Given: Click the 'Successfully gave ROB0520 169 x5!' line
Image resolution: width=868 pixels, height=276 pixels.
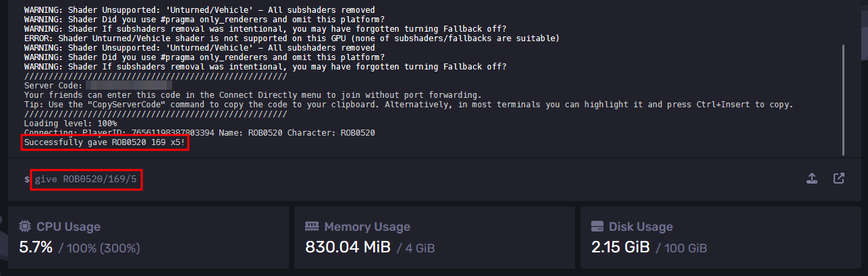Looking at the screenshot, I should pyautogui.click(x=104, y=143).
